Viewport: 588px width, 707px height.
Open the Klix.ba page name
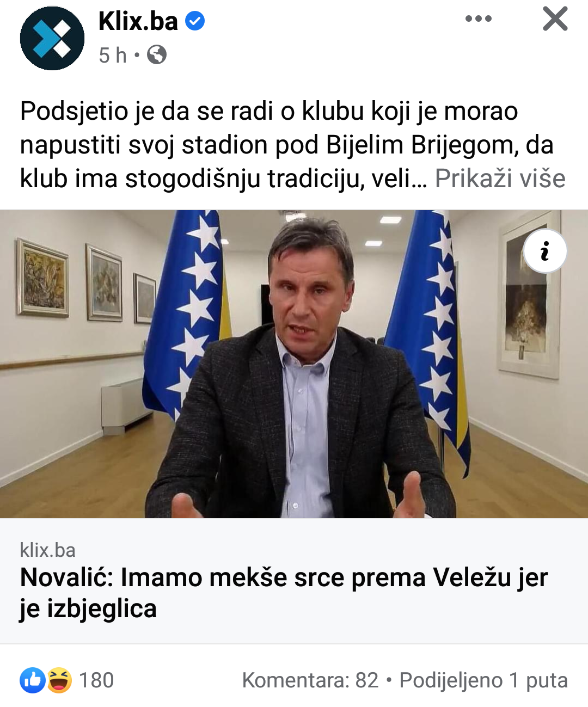pos(138,21)
